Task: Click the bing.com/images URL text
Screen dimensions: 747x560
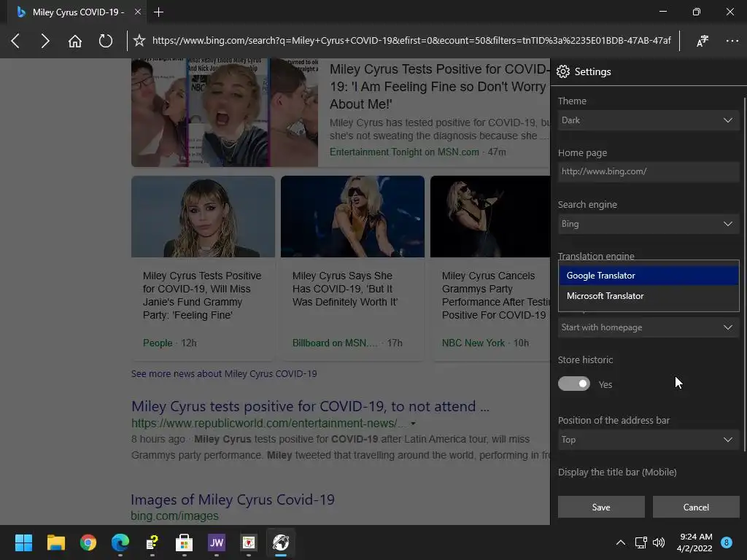Action: (x=175, y=516)
